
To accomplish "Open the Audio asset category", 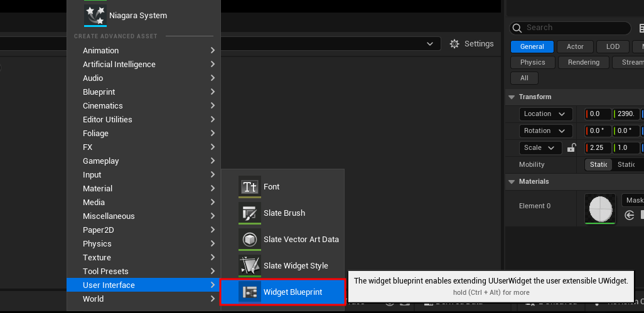I will 144,78.
